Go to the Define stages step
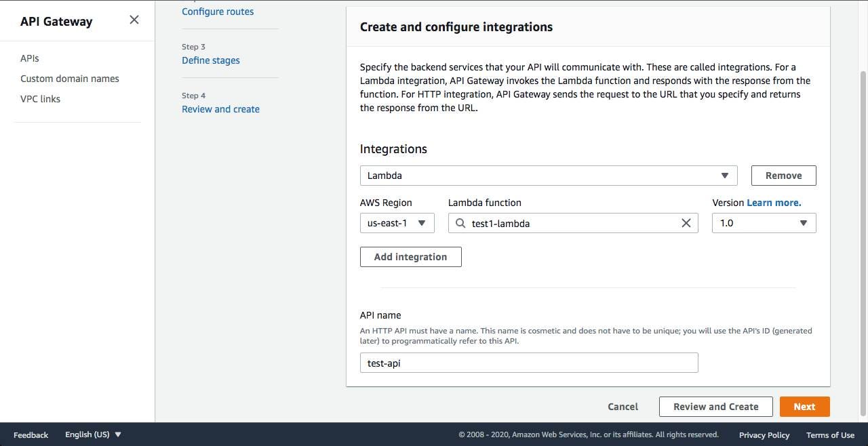The height and width of the screenshot is (446, 868). pyautogui.click(x=211, y=60)
